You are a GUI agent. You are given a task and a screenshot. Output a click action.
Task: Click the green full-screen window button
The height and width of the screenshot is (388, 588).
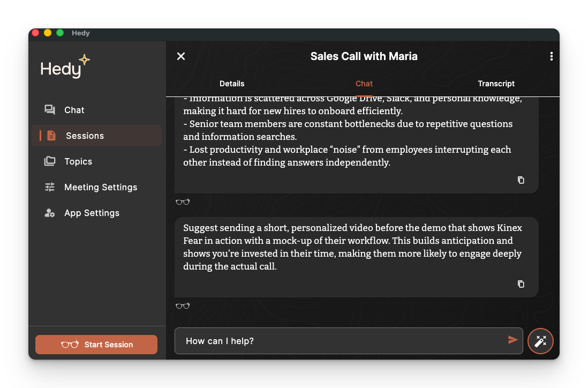(60, 33)
